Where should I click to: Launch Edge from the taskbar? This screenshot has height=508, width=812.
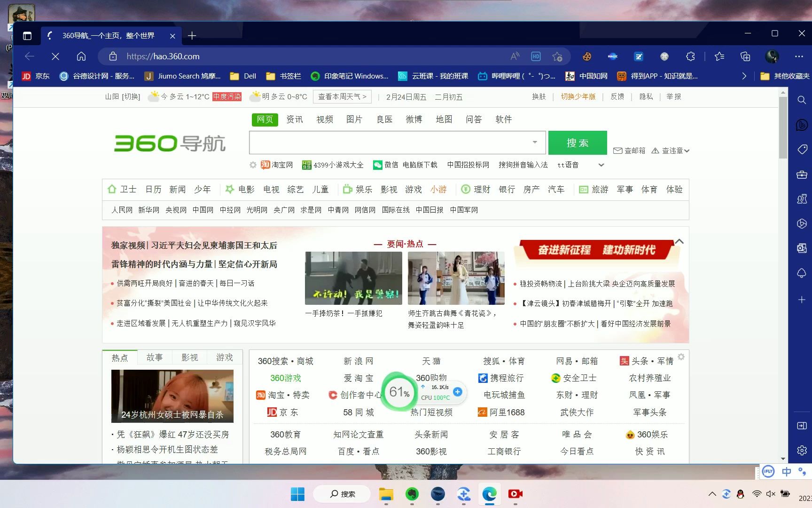click(489, 494)
